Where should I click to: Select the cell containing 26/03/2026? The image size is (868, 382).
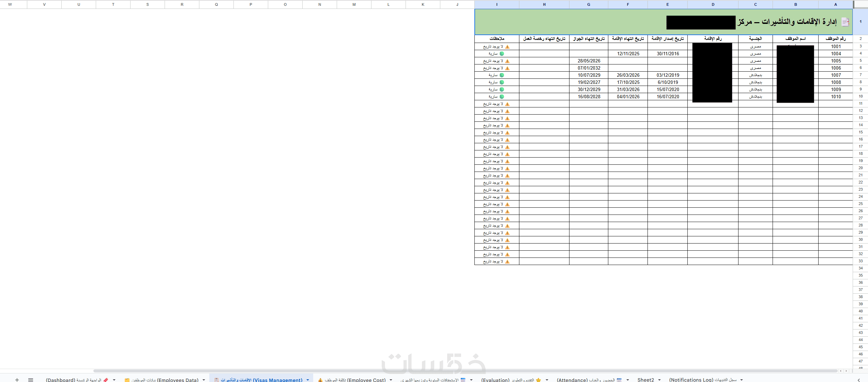click(x=628, y=75)
